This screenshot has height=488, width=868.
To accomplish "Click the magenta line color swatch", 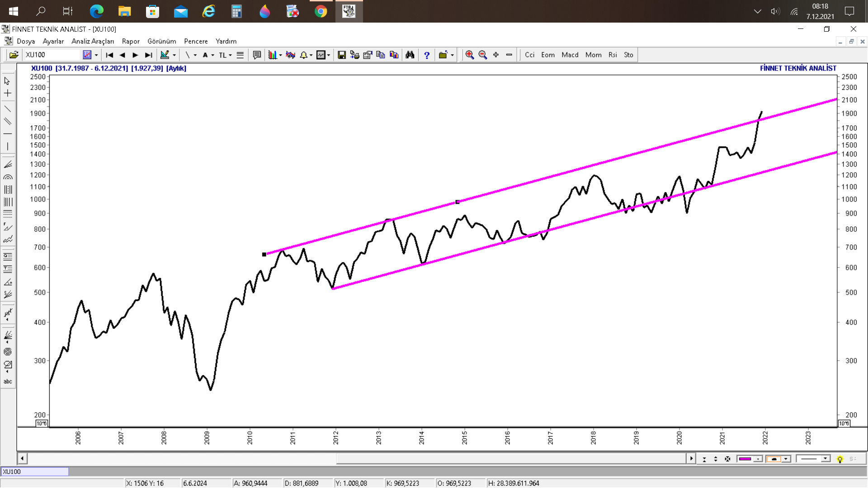I will 745,459.
